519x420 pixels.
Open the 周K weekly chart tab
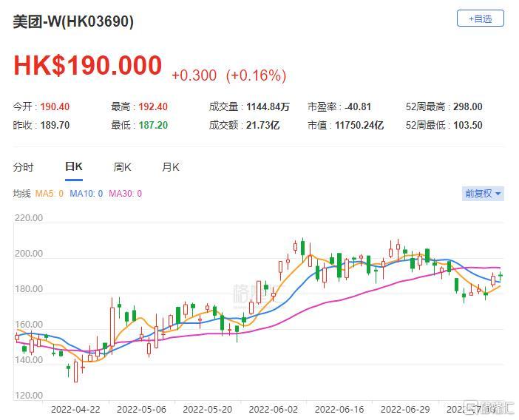tap(122, 167)
